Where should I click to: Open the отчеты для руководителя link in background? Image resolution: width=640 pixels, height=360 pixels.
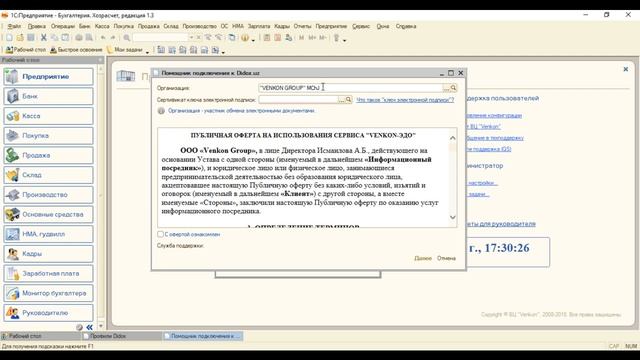(x=501, y=224)
